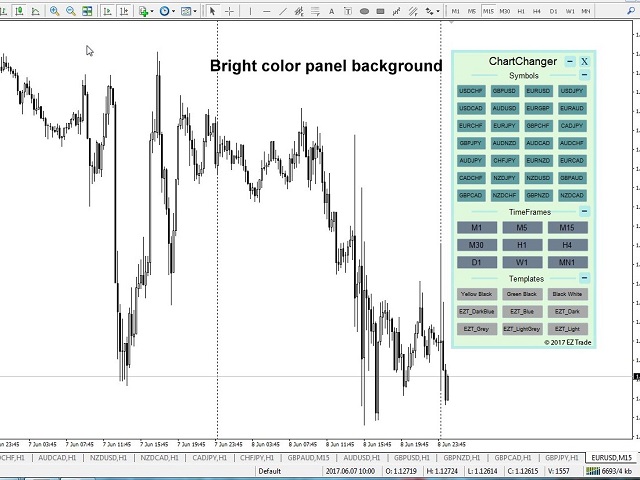Image resolution: width=640 pixels, height=480 pixels.
Task: Zoom in on the chart
Action: click(54, 11)
